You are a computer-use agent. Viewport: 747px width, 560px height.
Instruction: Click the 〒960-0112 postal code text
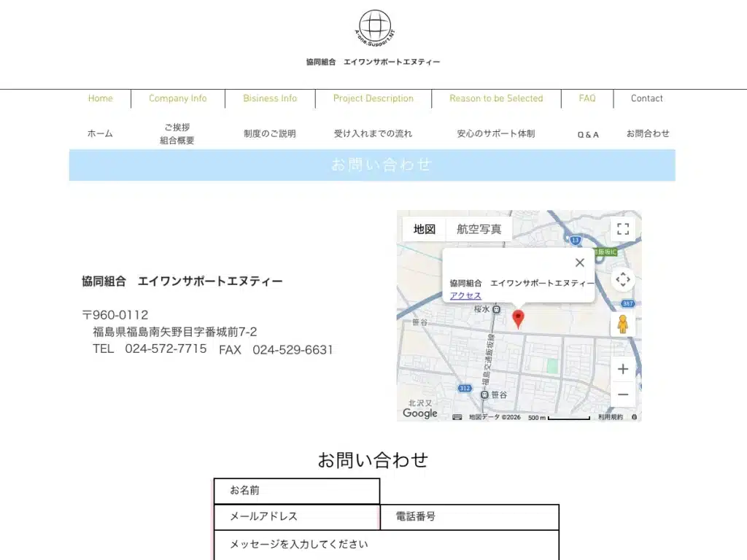point(115,315)
